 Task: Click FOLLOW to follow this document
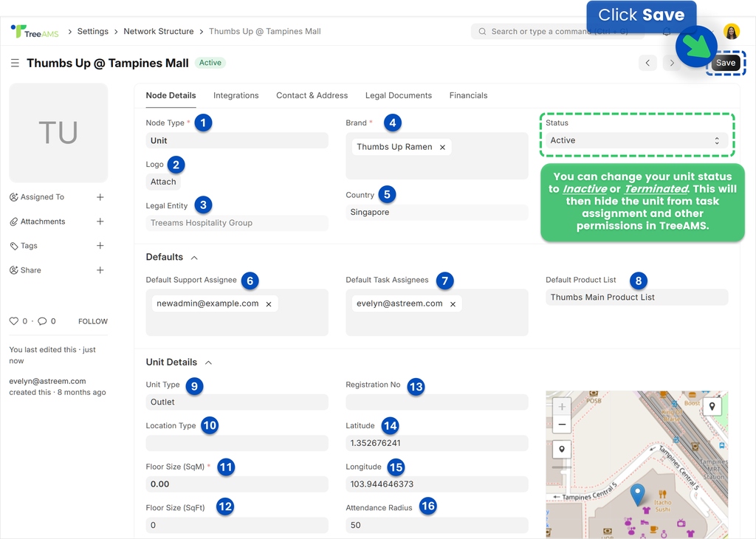93,322
